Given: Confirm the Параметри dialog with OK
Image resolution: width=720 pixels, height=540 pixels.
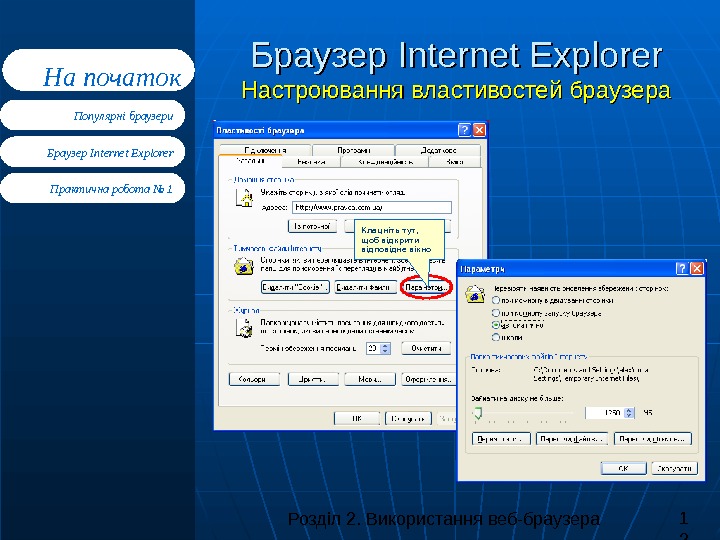Looking at the screenshot, I should (623, 468).
